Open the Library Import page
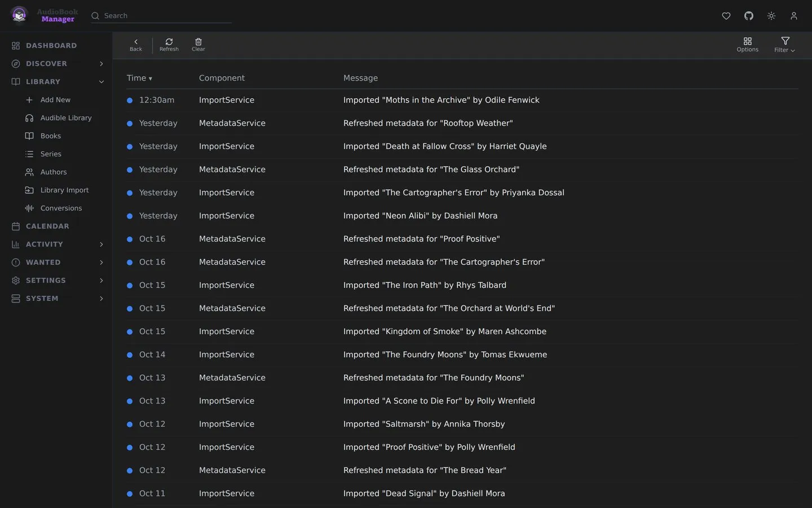Image resolution: width=812 pixels, height=508 pixels. click(64, 190)
